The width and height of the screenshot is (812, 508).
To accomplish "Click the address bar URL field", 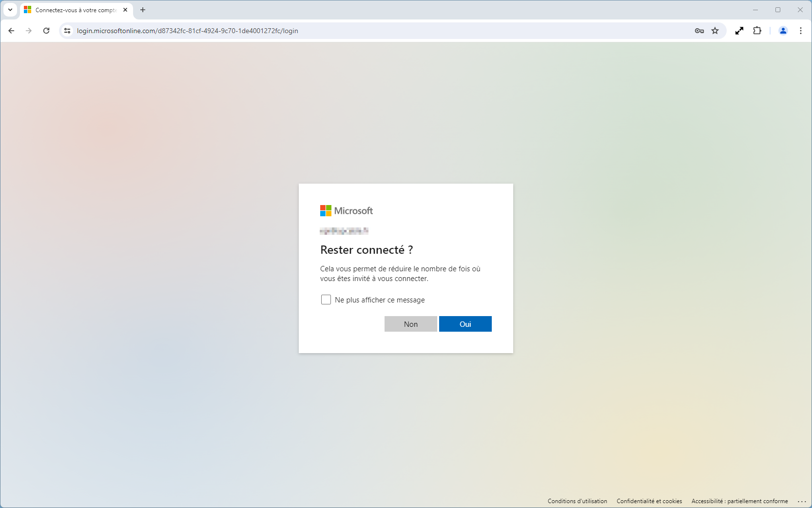I will [x=380, y=31].
